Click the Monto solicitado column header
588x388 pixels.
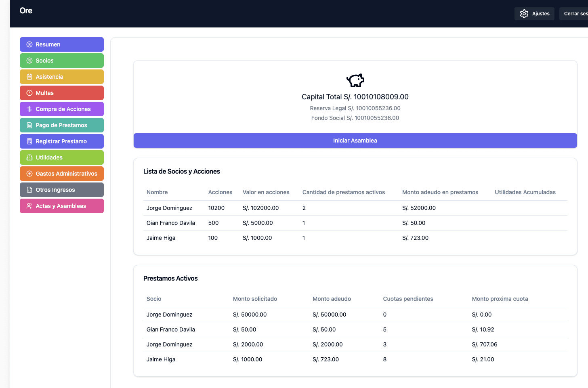[255, 299]
